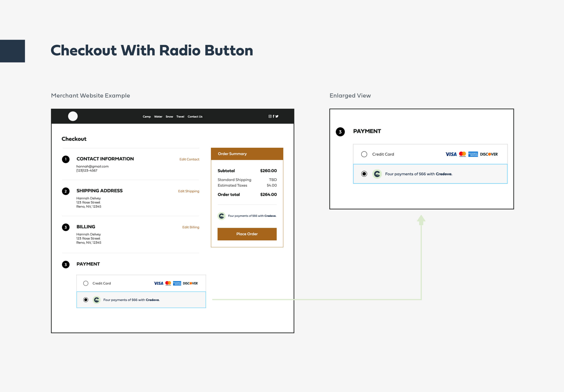Viewport: 564px width, 392px height.
Task: Click American Express logo in merchant checkout
Action: pyautogui.click(x=177, y=283)
